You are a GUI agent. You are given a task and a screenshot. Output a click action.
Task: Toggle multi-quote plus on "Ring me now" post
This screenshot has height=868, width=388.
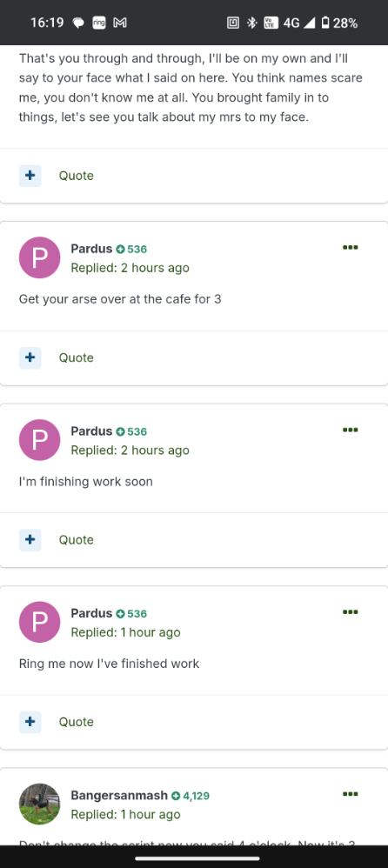click(30, 722)
